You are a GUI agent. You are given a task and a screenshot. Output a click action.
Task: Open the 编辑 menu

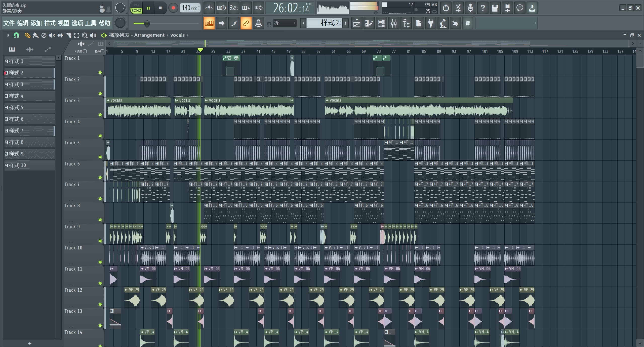click(23, 23)
